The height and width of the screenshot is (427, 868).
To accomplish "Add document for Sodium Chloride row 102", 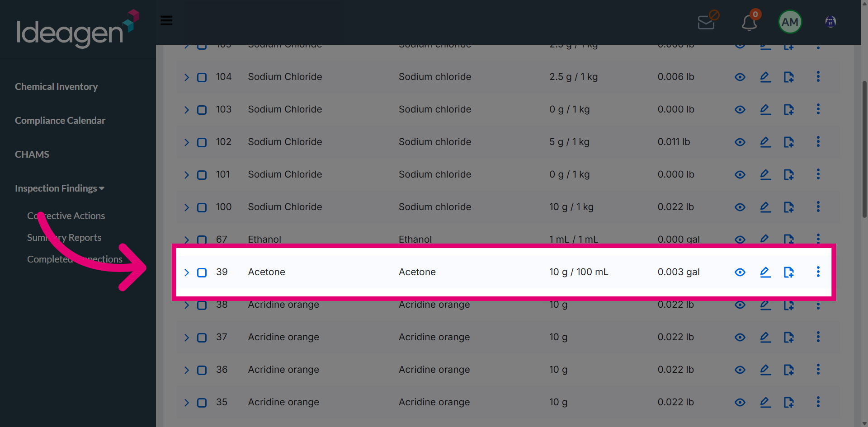I will click(x=789, y=142).
